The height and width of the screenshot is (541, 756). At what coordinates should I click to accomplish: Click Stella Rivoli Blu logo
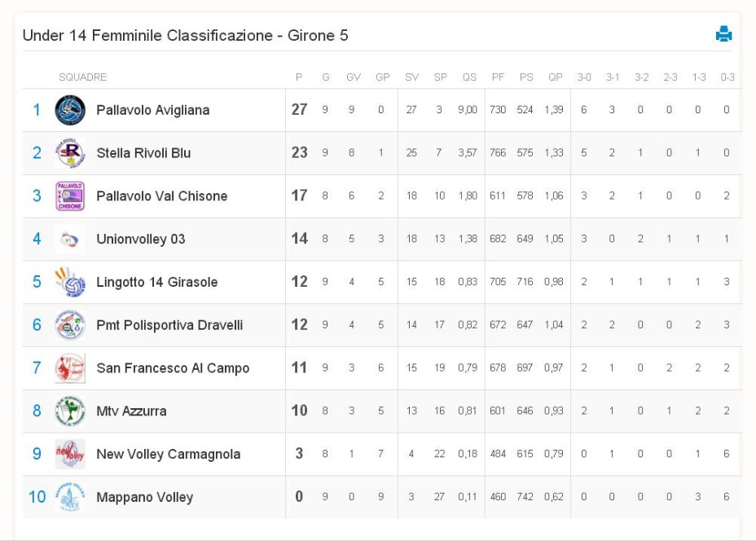point(70,153)
